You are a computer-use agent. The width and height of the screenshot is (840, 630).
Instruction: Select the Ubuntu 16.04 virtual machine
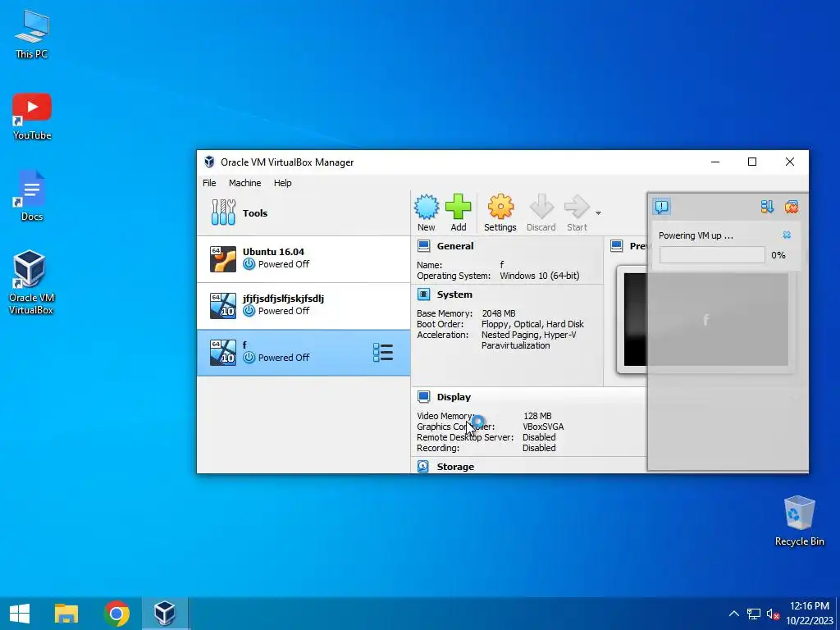(x=304, y=258)
